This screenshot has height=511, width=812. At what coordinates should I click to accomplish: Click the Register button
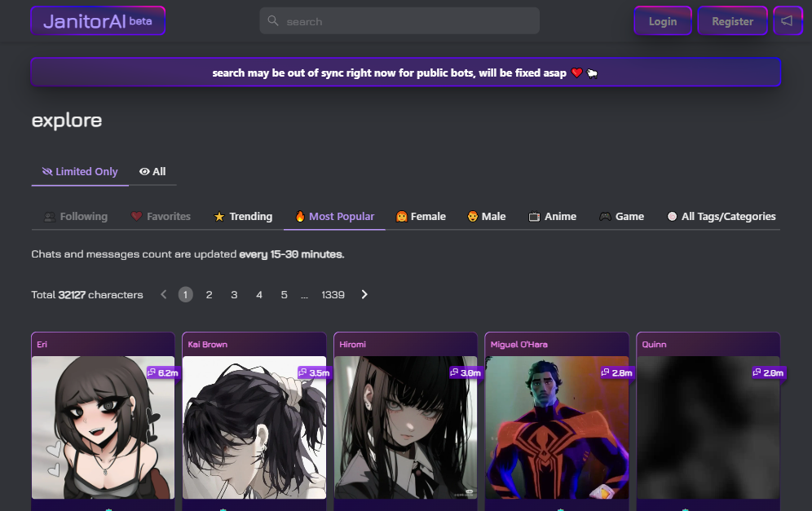[x=732, y=20]
